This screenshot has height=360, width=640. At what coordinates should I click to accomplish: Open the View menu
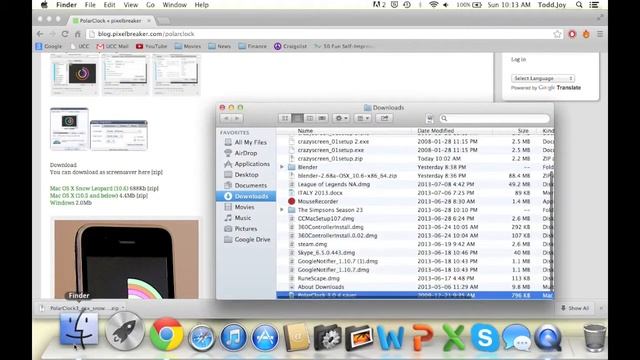pyautogui.click(x=130, y=5)
